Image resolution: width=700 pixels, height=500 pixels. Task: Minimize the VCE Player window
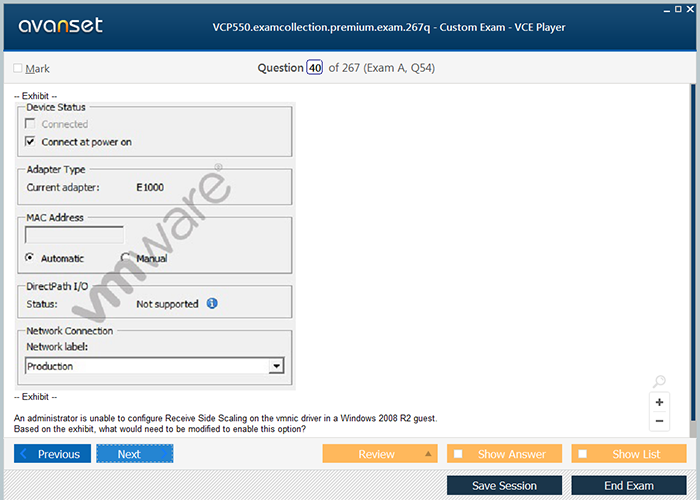click(667, 10)
